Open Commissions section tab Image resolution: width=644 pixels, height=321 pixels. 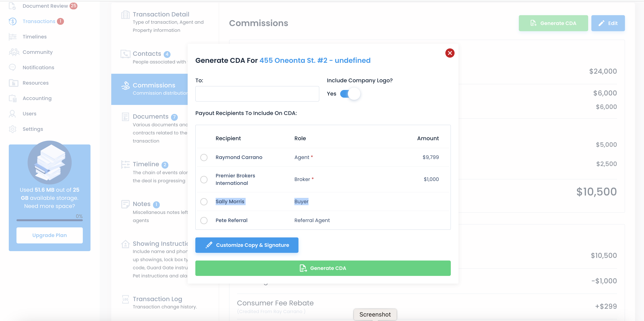click(150, 89)
